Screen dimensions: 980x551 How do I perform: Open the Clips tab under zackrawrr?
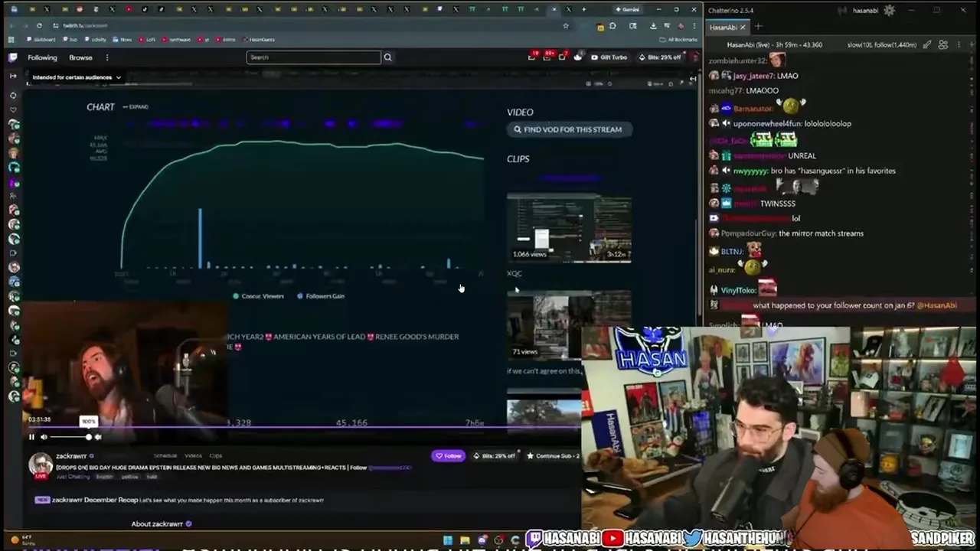tap(216, 455)
